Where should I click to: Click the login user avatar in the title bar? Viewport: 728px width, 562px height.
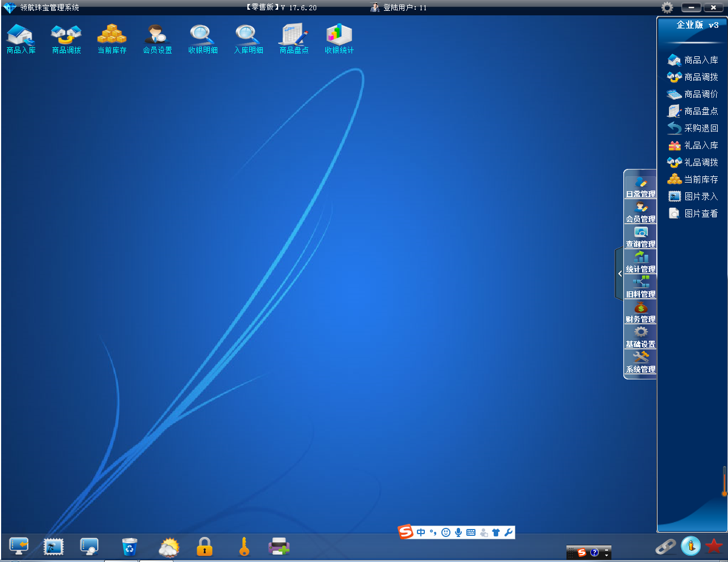(x=375, y=7)
